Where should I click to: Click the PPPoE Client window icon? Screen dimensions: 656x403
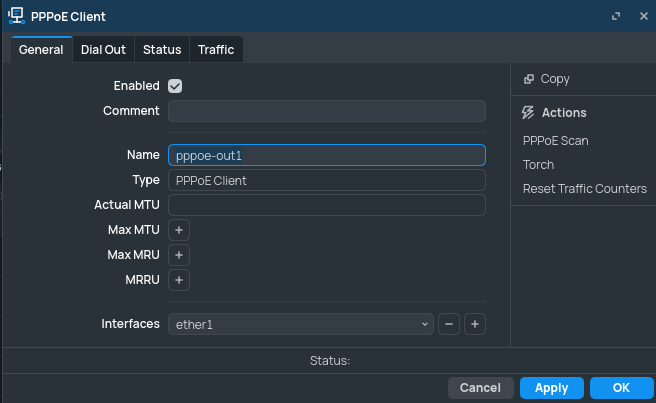pyautogui.click(x=16, y=16)
